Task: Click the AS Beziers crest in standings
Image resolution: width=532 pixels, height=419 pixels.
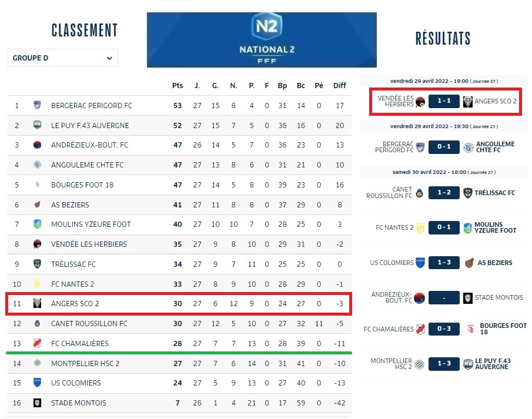Action: click(x=37, y=205)
